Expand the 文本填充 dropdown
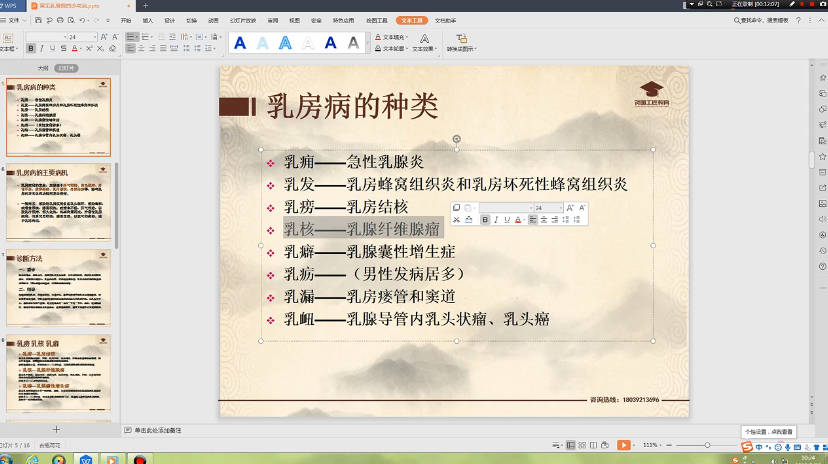 (408, 37)
